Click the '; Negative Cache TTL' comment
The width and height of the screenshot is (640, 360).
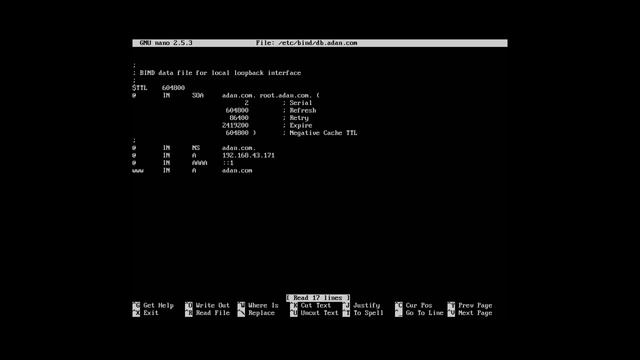pos(320,133)
